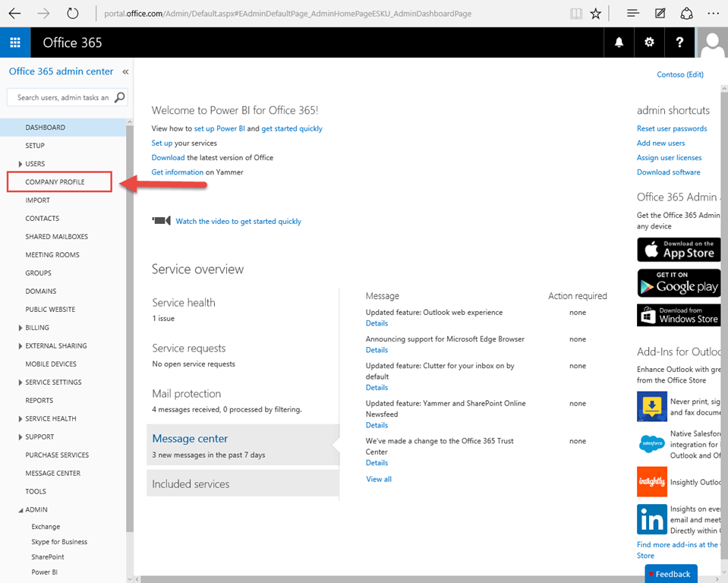Viewport: 728px width, 583px height.
Task: Refresh the page with reload icon
Action: 72,14
